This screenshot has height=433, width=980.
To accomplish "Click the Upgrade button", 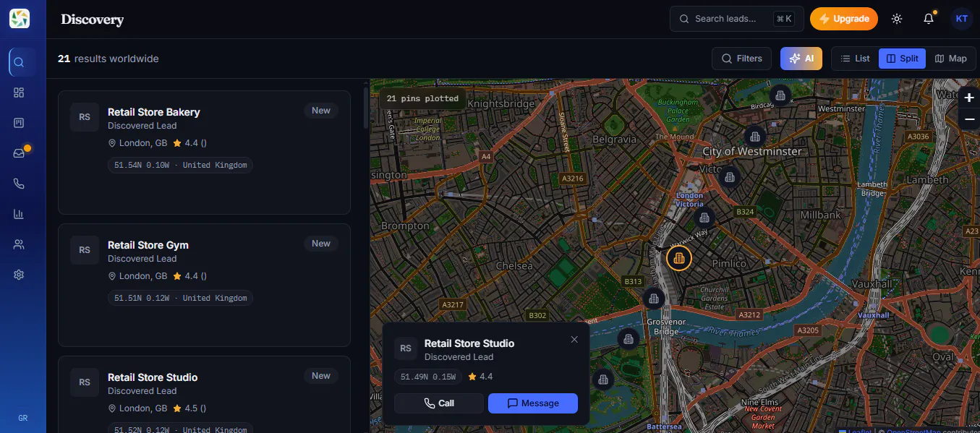I will (844, 19).
